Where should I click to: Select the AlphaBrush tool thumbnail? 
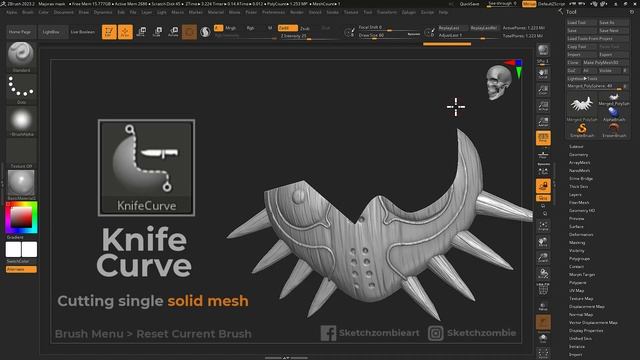(x=614, y=114)
